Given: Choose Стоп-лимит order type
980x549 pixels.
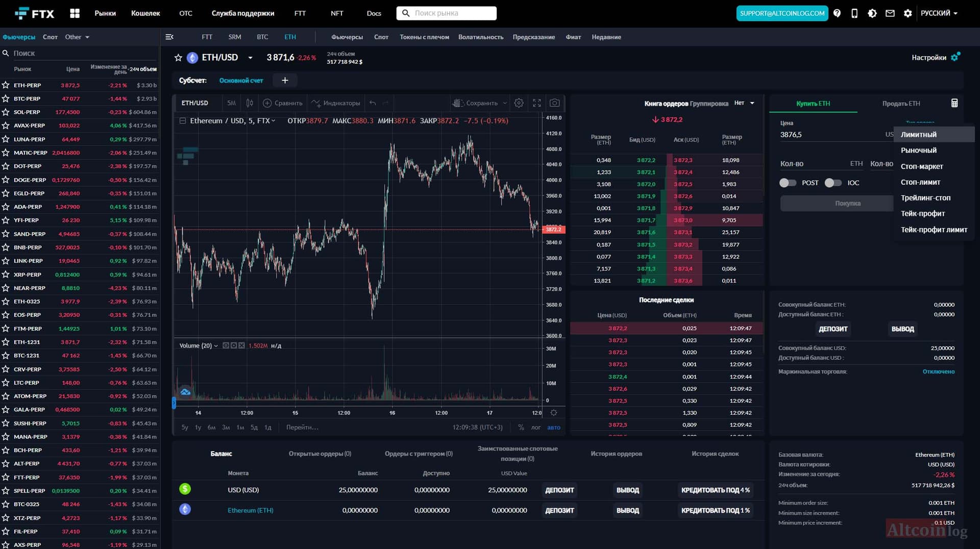Looking at the screenshot, I should [934, 182].
